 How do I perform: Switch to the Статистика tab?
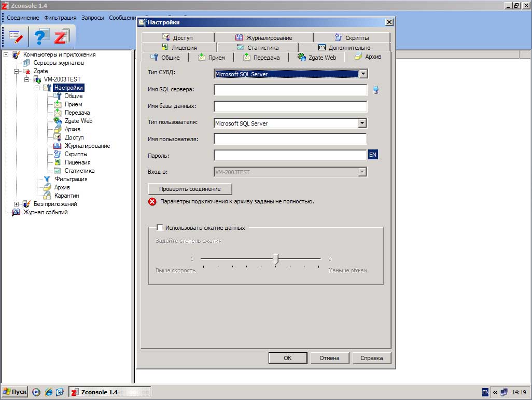pyautogui.click(x=258, y=48)
